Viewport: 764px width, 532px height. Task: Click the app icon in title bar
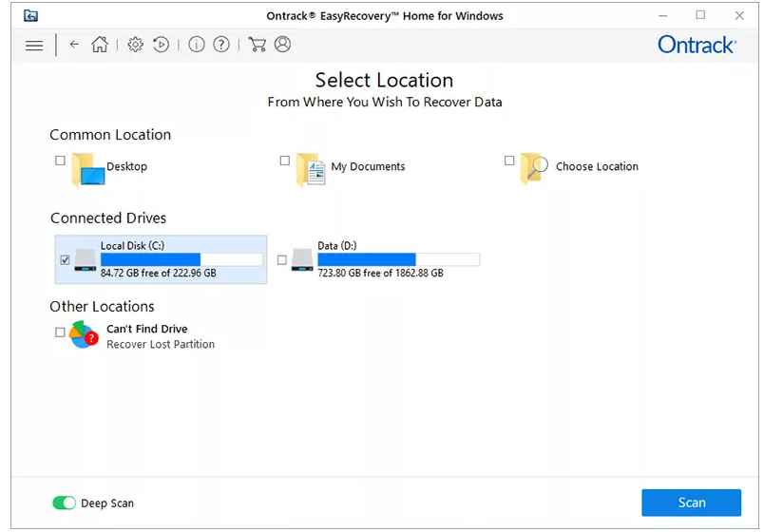tap(30, 15)
